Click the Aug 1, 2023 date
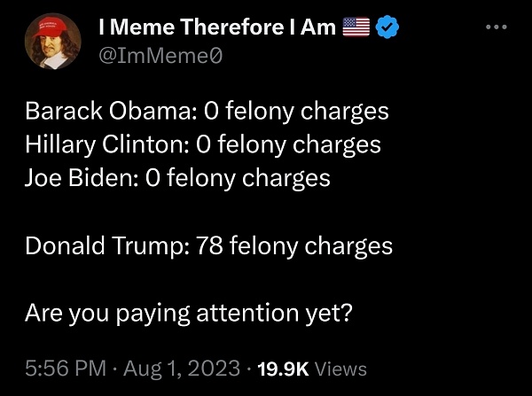The height and width of the screenshot is (396, 532). [x=182, y=369]
